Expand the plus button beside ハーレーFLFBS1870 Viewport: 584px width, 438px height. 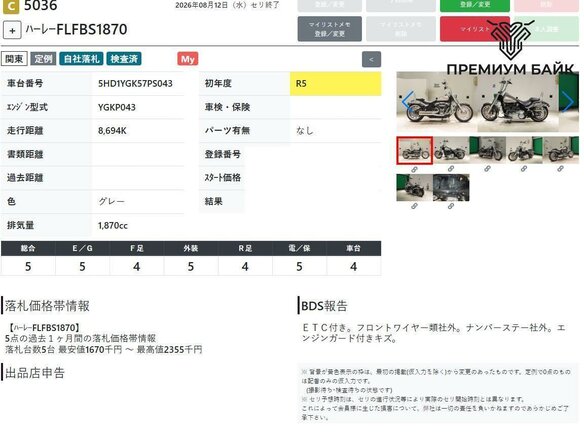(x=12, y=30)
